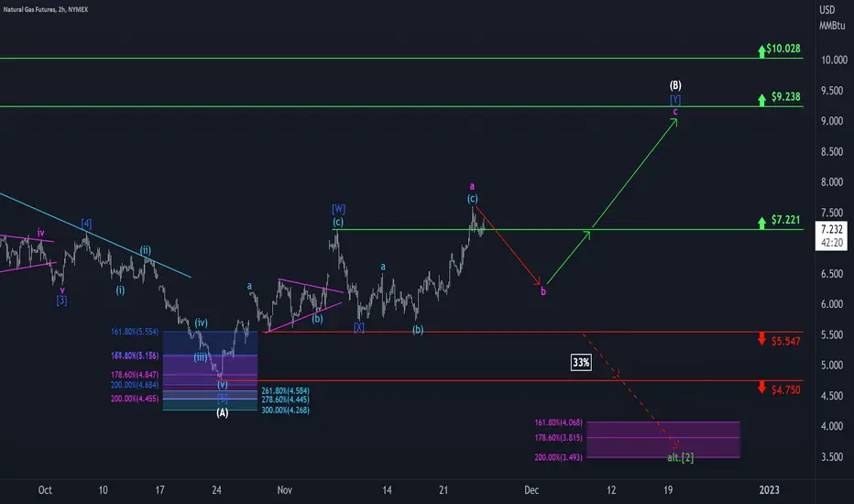The width and height of the screenshot is (854, 504).
Task: Click the Oct date on time axis
Action: (x=45, y=490)
